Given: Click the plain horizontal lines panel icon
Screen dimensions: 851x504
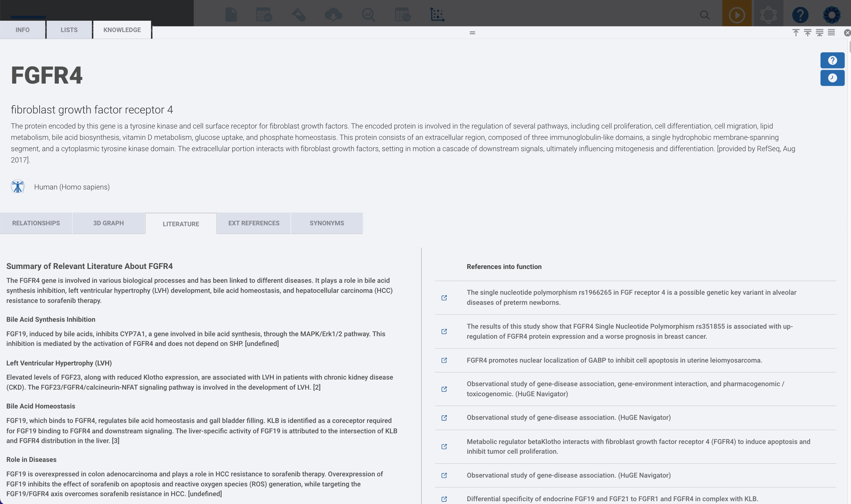Looking at the screenshot, I should tap(831, 33).
